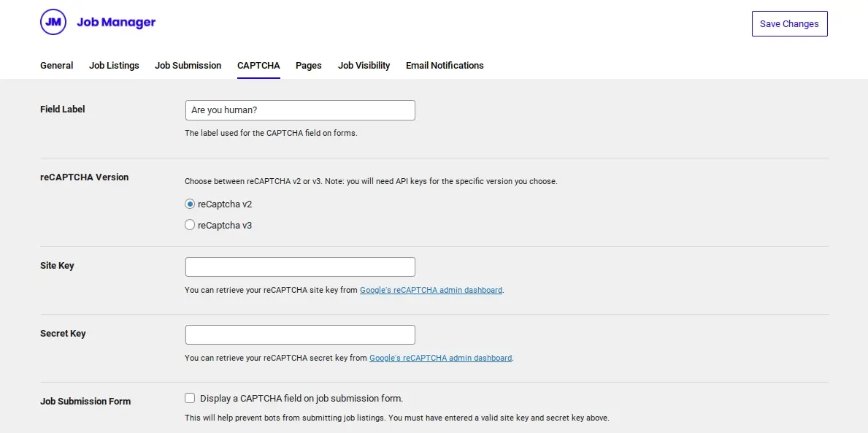868x433 pixels.
Task: Click into the Secret Key field
Action: pyautogui.click(x=300, y=335)
